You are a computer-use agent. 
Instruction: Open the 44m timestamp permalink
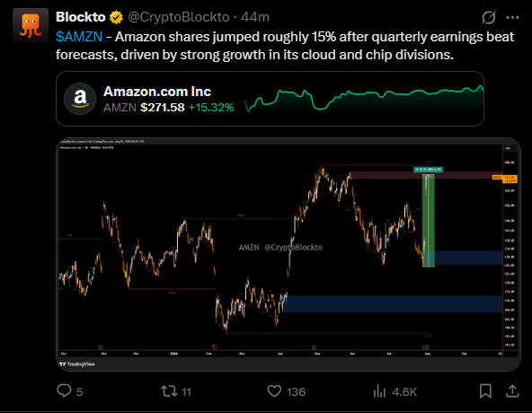(255, 17)
